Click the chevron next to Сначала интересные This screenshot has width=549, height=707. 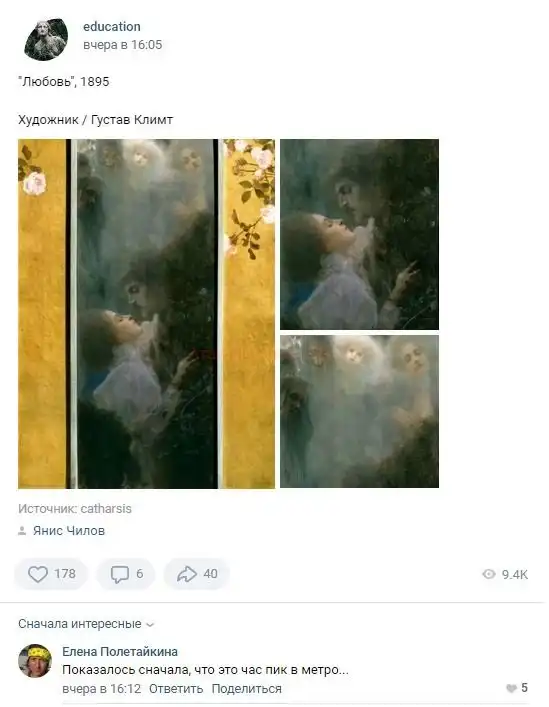[x=150, y=625]
